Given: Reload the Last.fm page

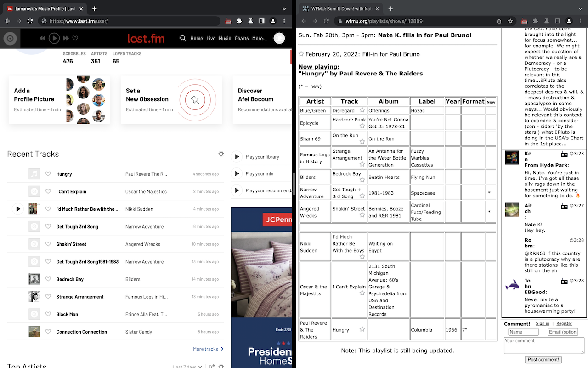Looking at the screenshot, I should click(x=30, y=21).
